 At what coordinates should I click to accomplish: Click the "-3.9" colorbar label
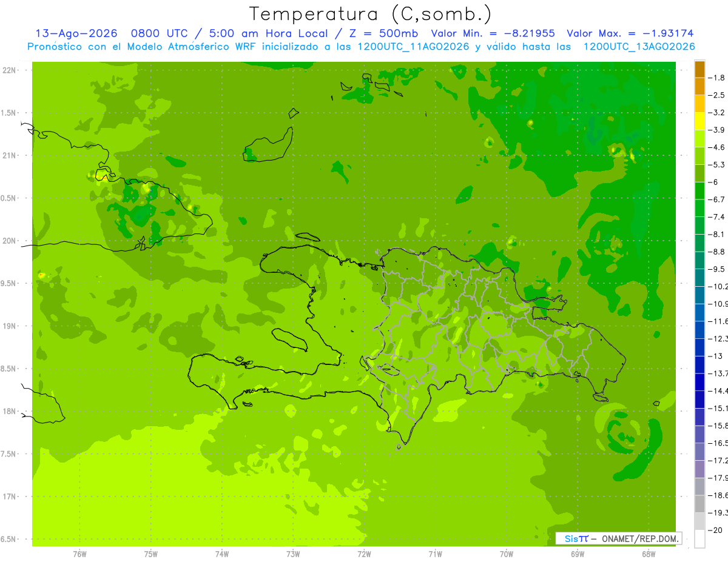click(718, 130)
